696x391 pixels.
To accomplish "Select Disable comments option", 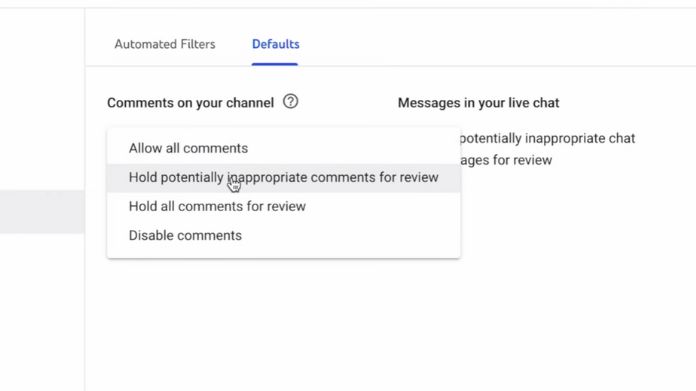I will click(284, 235).
